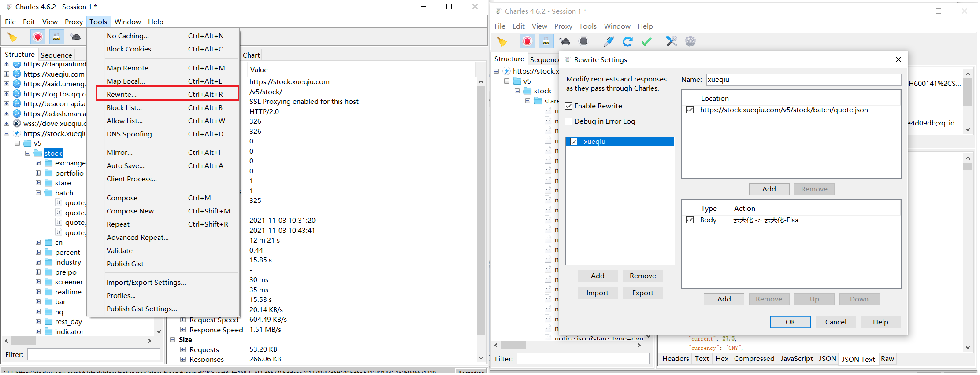This screenshot has width=980, height=375.
Task: Click globe icon beside https://adash.man host
Action: pos(17,114)
